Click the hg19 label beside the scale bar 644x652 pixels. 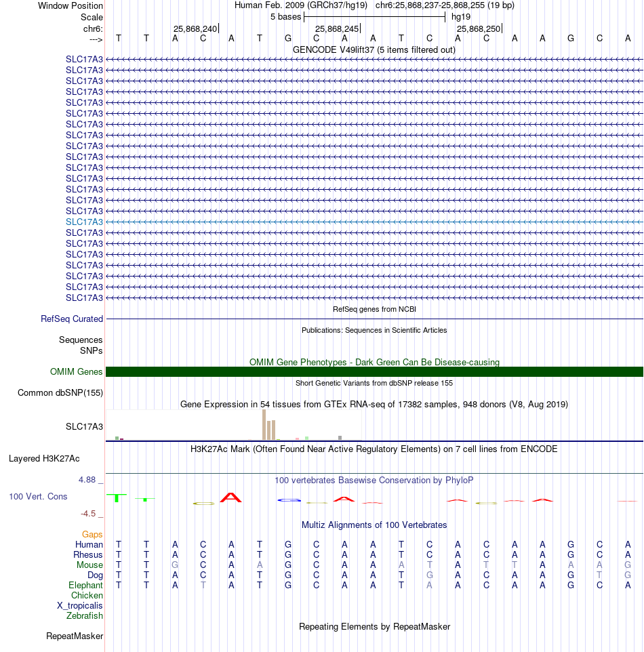pos(461,17)
